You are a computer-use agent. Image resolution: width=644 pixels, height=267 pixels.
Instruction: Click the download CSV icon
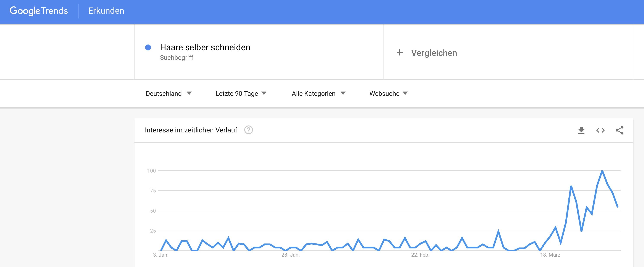tap(581, 130)
